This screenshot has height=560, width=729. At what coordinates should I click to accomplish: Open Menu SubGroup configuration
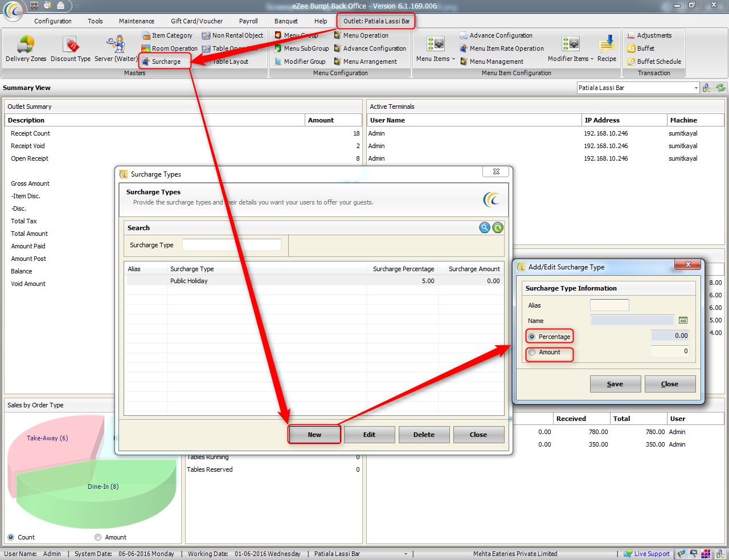coord(301,48)
